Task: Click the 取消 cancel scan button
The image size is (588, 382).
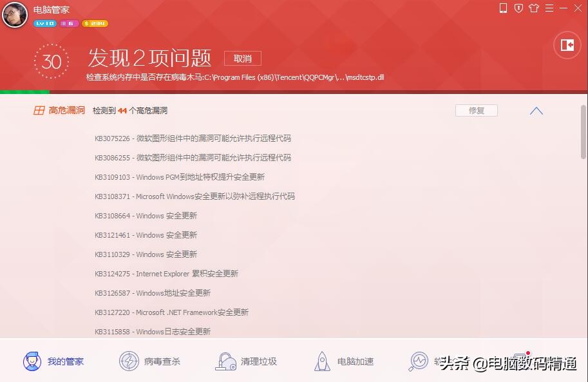Action: click(x=242, y=58)
